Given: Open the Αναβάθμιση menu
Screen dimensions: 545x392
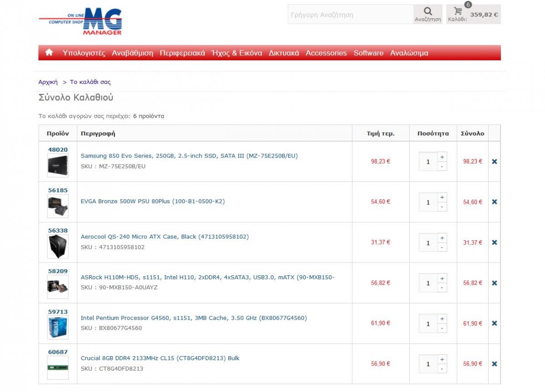Looking at the screenshot, I should (x=133, y=53).
